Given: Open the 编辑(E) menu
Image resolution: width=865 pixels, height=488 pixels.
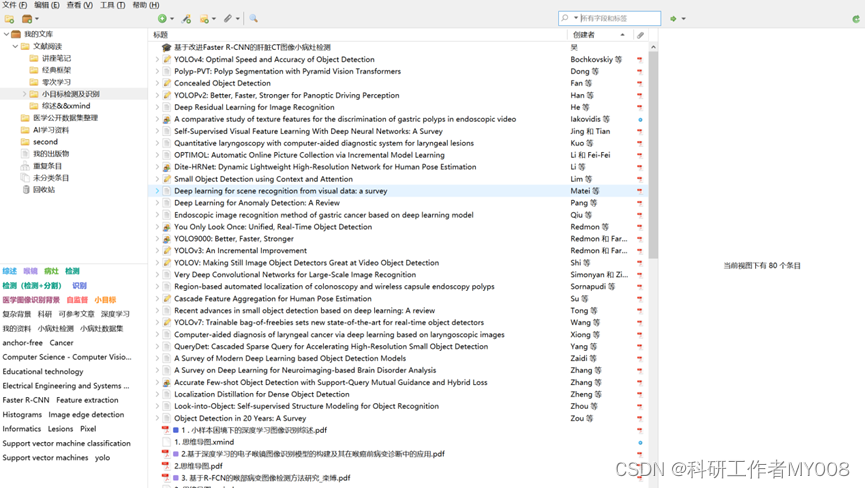Looking at the screenshot, I should point(47,5).
